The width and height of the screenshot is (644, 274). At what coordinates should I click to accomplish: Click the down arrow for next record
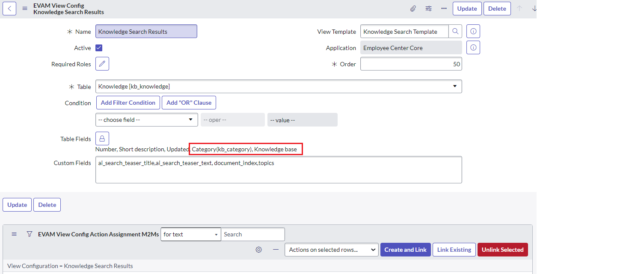click(x=534, y=8)
